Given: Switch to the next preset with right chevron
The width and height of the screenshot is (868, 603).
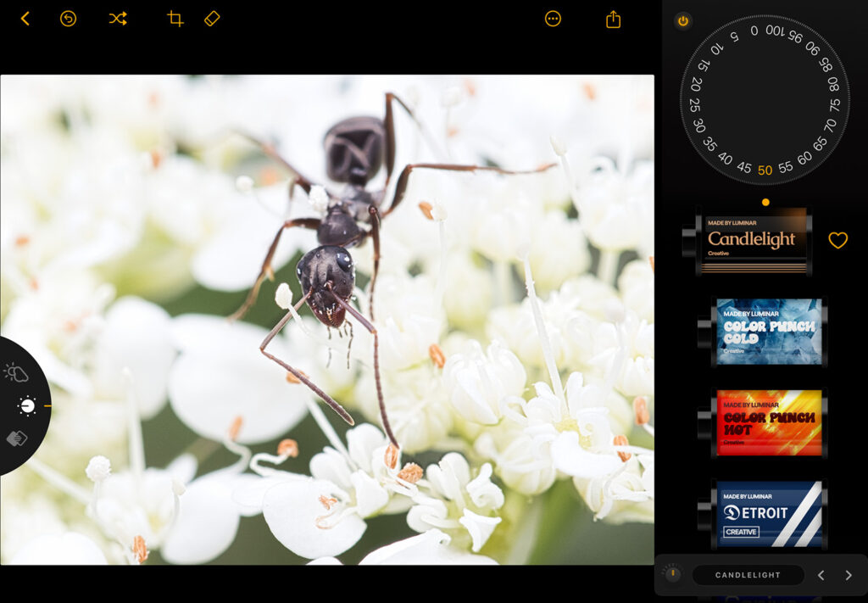Looking at the screenshot, I should (848, 575).
